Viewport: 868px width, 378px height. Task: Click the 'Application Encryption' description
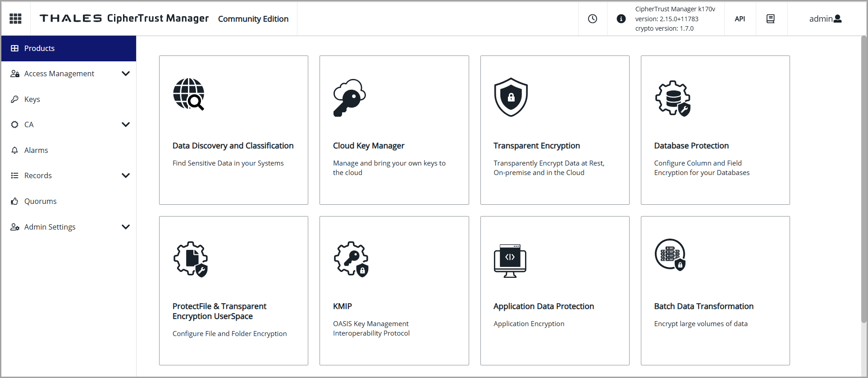tap(529, 324)
